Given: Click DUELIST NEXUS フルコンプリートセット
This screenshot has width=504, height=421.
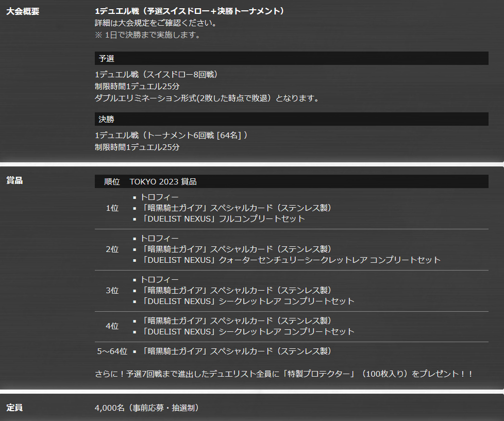Looking at the screenshot, I should (223, 219).
